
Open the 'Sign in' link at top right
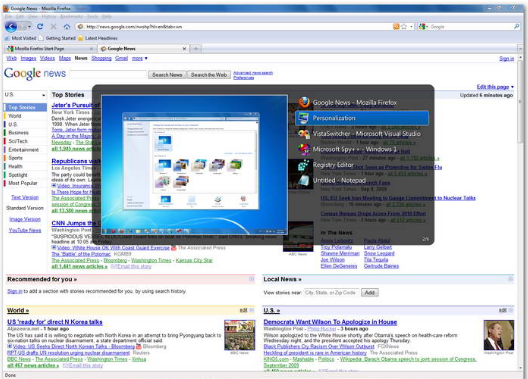506,59
